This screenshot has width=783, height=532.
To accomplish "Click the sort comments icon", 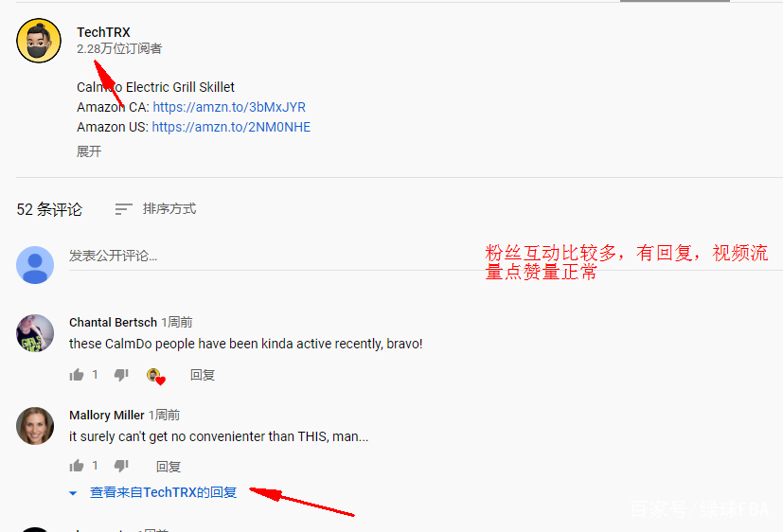I will [x=123, y=209].
